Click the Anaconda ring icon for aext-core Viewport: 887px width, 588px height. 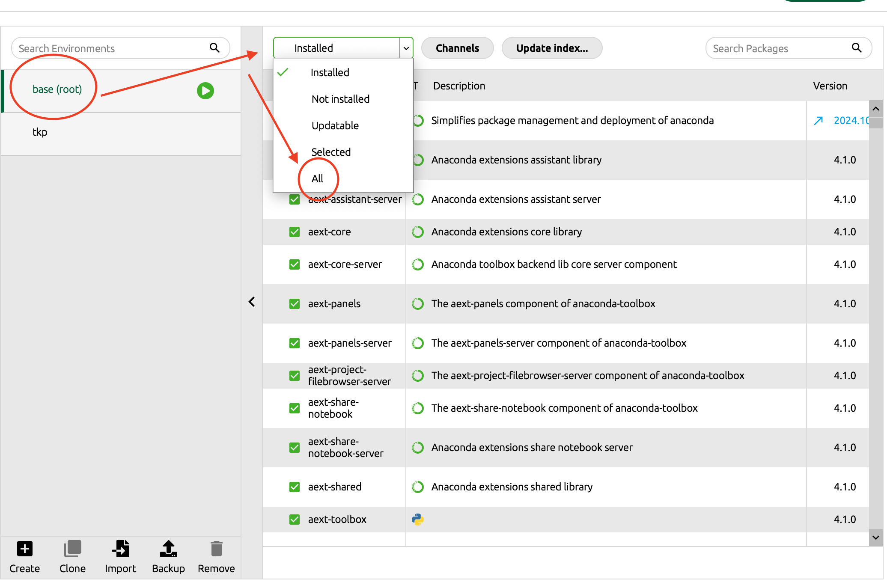pyautogui.click(x=418, y=232)
